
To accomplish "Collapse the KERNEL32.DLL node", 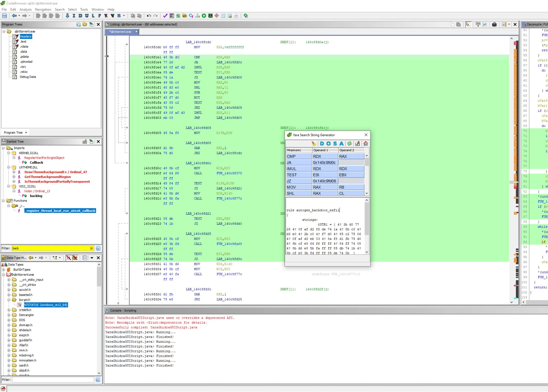I will (x=9, y=153).
